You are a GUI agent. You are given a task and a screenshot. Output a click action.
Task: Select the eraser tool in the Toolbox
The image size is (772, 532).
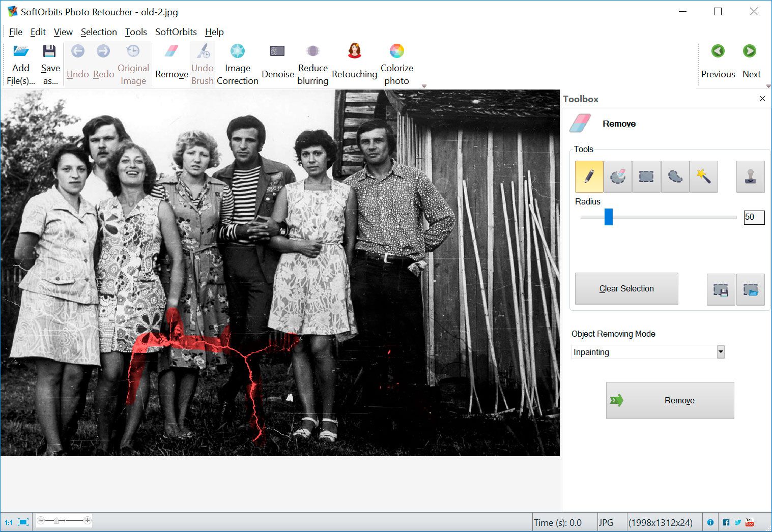(x=617, y=176)
